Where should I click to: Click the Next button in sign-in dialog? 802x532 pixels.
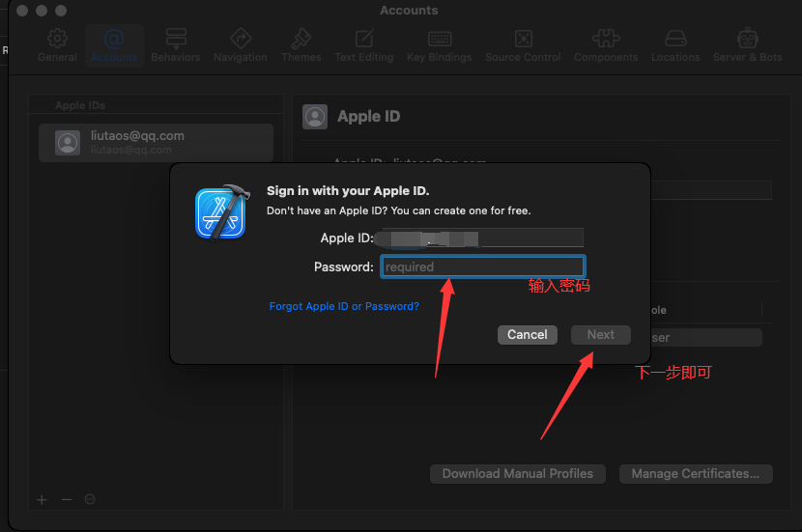point(601,335)
